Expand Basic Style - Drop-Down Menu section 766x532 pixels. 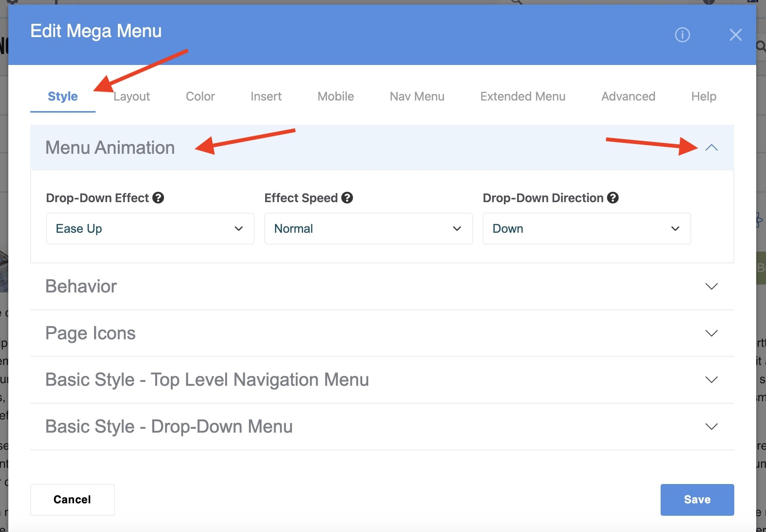point(711,427)
